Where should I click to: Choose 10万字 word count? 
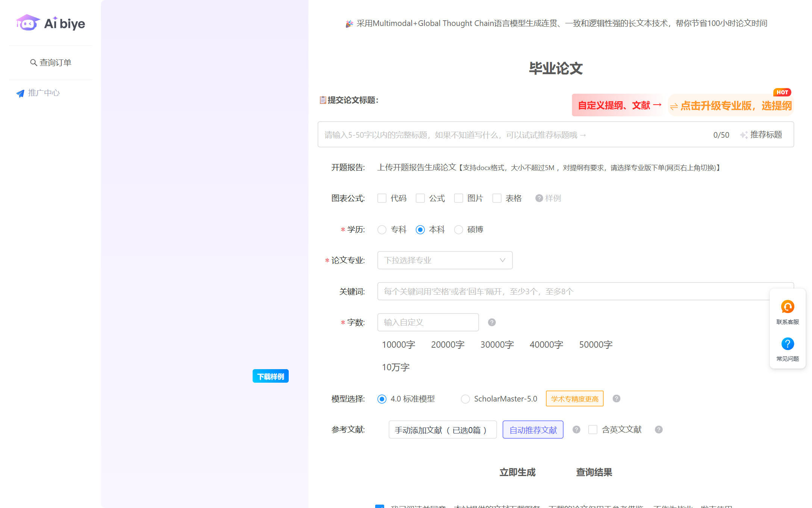[x=396, y=367]
